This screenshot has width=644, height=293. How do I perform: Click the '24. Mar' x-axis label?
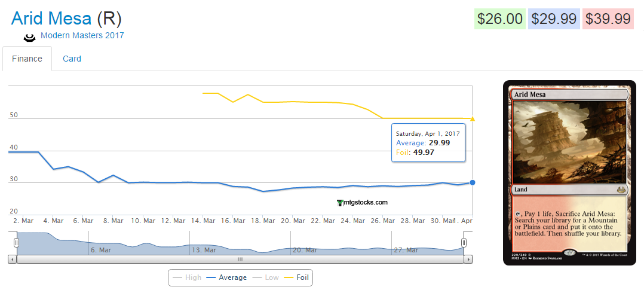click(353, 221)
